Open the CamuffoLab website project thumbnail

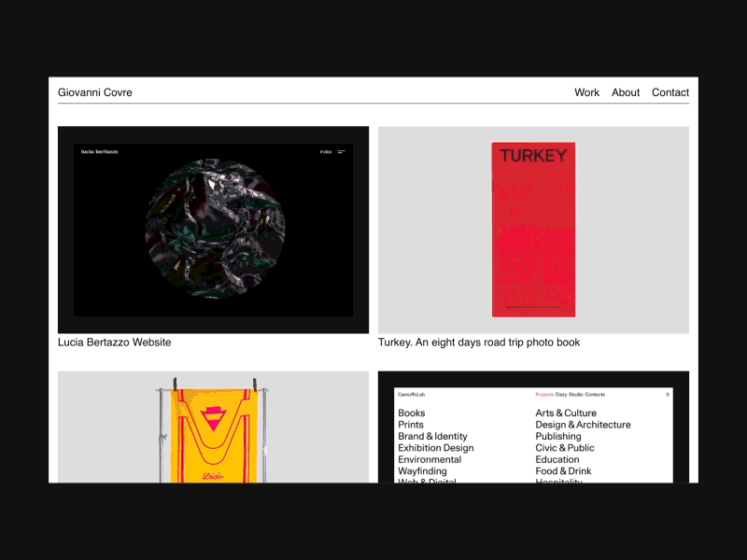pos(533,427)
